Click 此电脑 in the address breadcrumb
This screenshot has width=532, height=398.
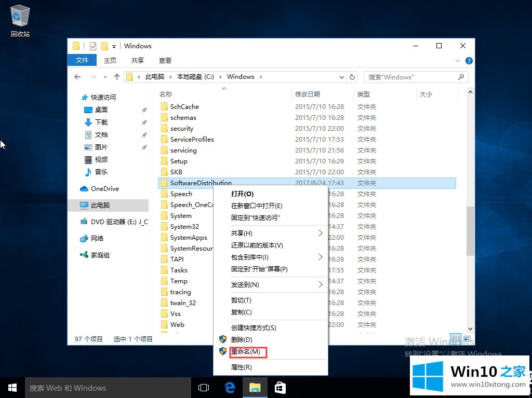pos(155,77)
